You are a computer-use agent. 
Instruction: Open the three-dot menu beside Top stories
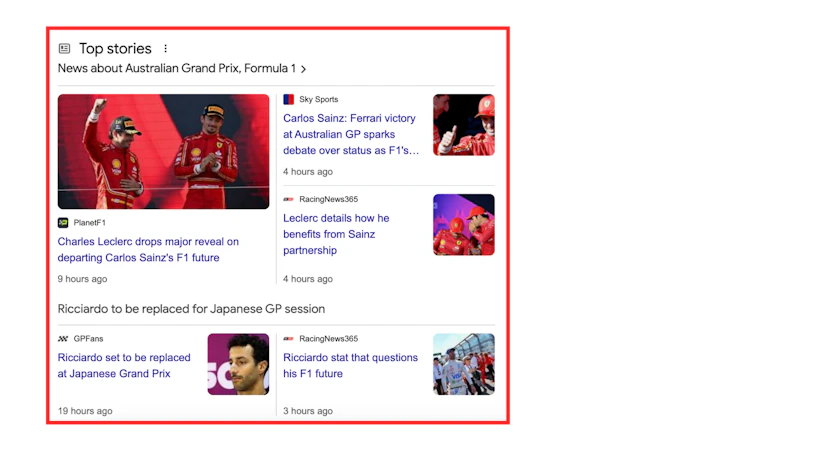(165, 48)
